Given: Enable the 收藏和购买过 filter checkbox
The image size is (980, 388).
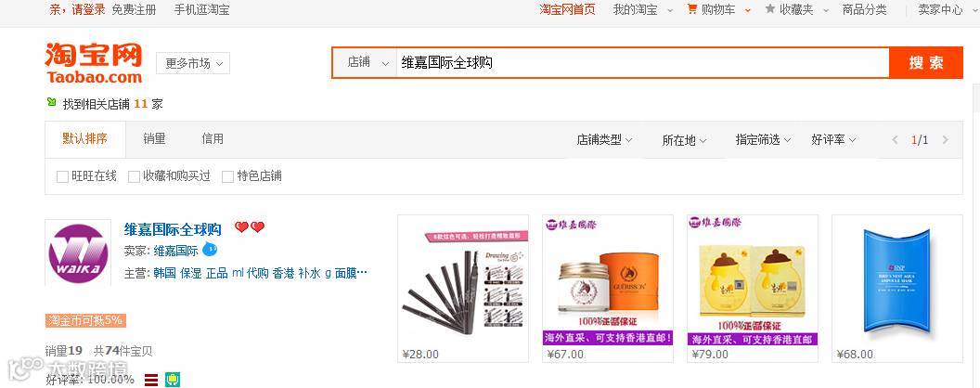Looking at the screenshot, I should click(134, 176).
